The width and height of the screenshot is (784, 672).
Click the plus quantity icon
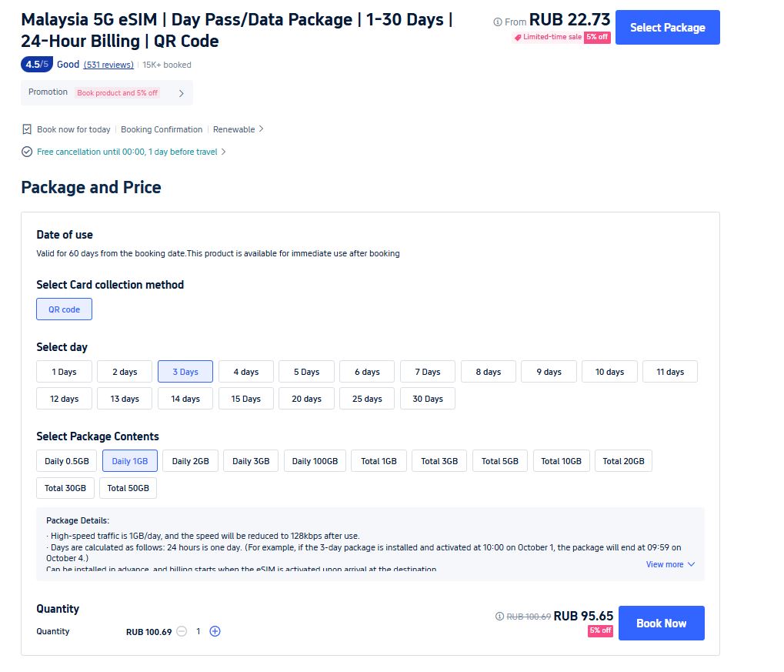[x=215, y=631]
